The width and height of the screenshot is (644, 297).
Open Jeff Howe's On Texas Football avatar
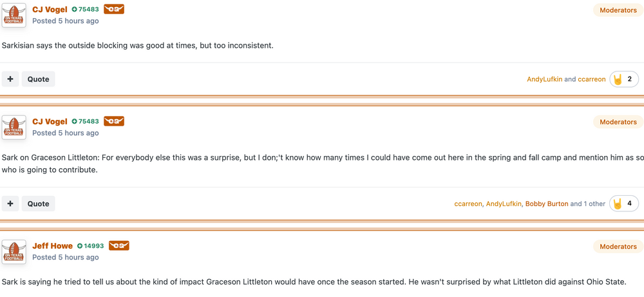point(14,251)
